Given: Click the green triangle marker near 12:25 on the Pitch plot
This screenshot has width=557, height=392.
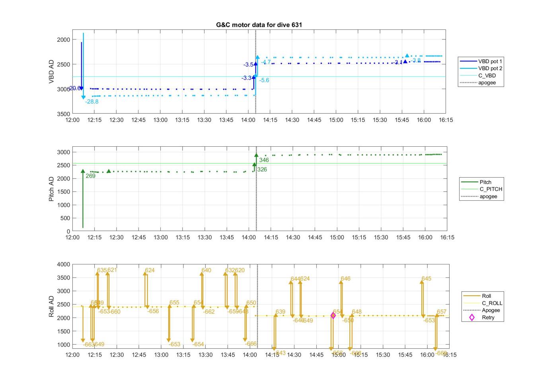Looking at the screenshot, I should 109,171.
